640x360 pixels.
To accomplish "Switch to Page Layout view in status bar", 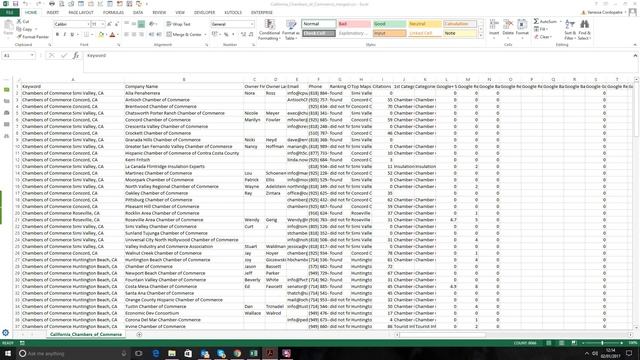I will 561,343.
